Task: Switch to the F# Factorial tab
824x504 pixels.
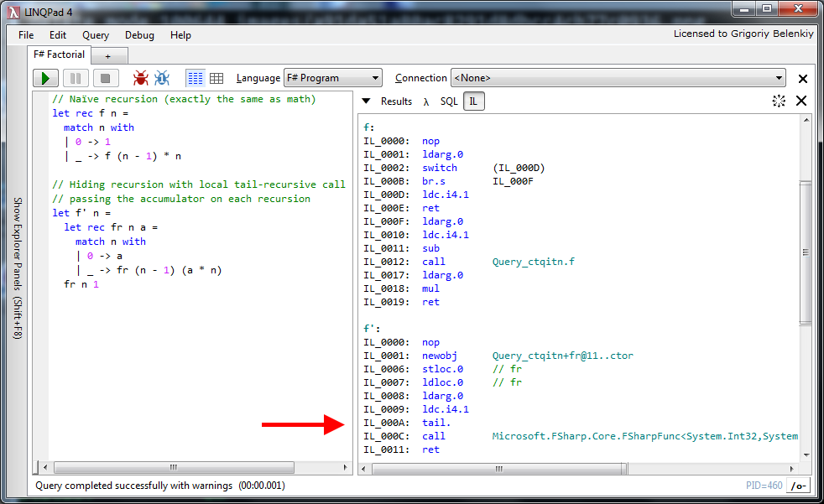Action: coord(59,54)
